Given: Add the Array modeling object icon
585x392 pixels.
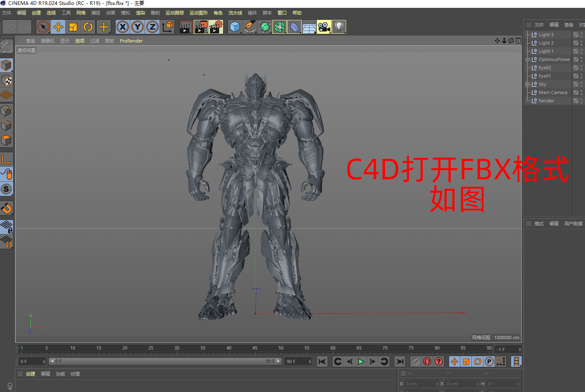Looking at the screenshot, I should 279,27.
